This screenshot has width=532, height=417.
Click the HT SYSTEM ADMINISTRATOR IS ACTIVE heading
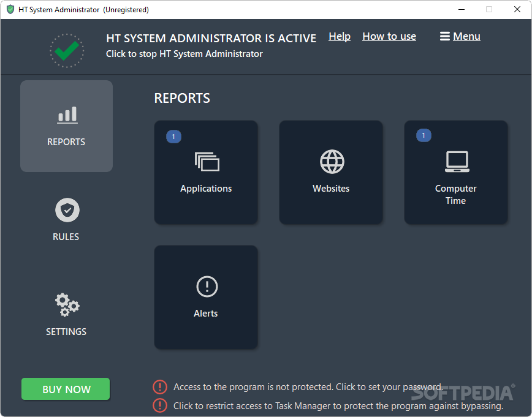tap(211, 39)
